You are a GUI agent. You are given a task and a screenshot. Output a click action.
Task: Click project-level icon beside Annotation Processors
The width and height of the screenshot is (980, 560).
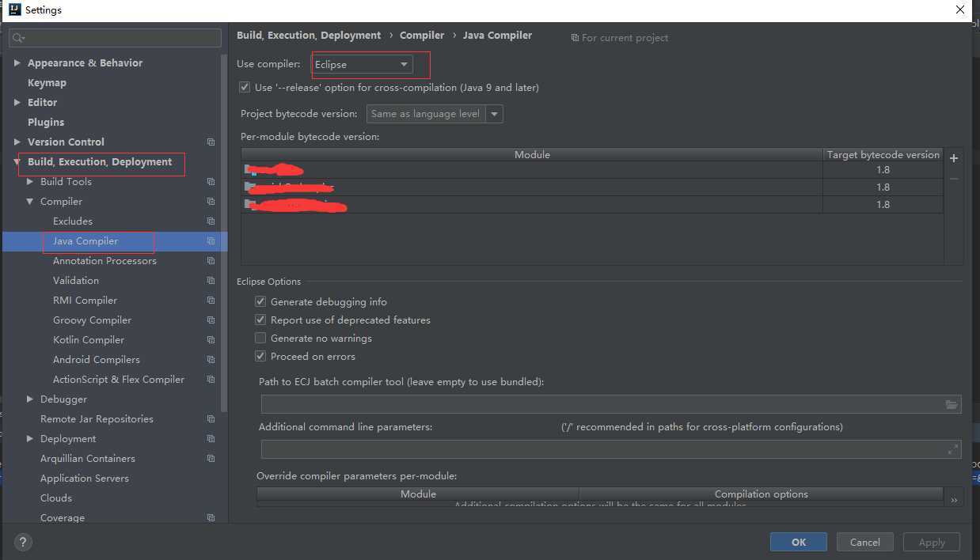pos(211,261)
